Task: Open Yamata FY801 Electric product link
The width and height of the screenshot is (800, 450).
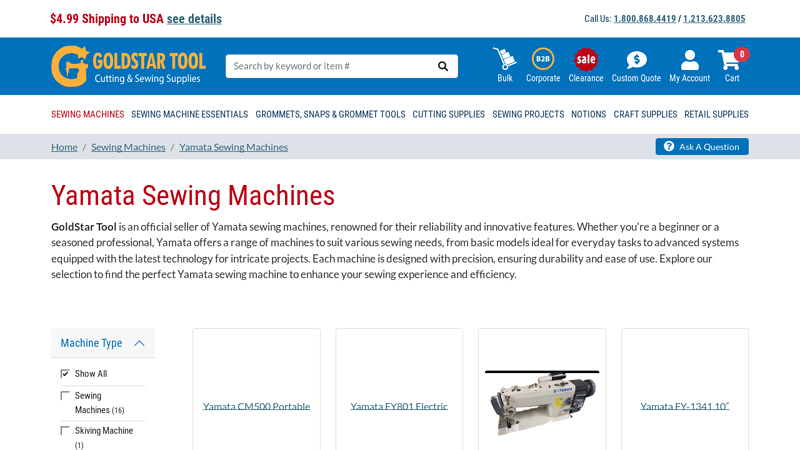Action: click(399, 406)
